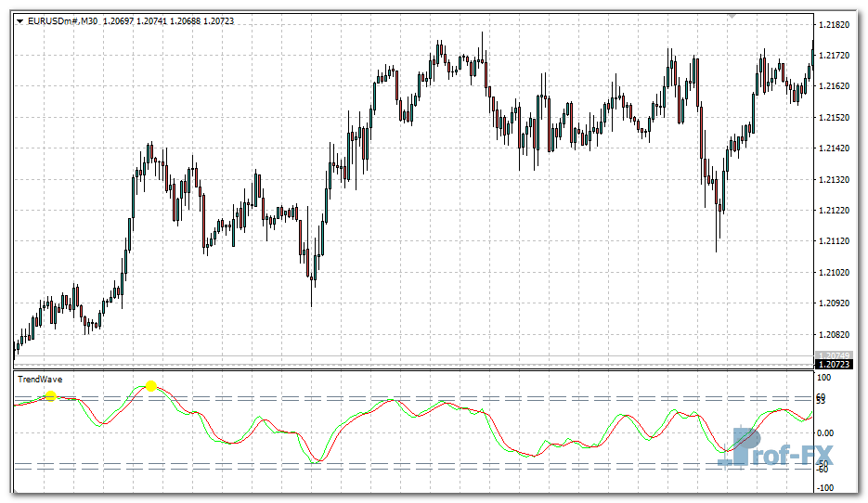
Task: Click the first yellow TrendWave signal dot
Action: pos(51,396)
